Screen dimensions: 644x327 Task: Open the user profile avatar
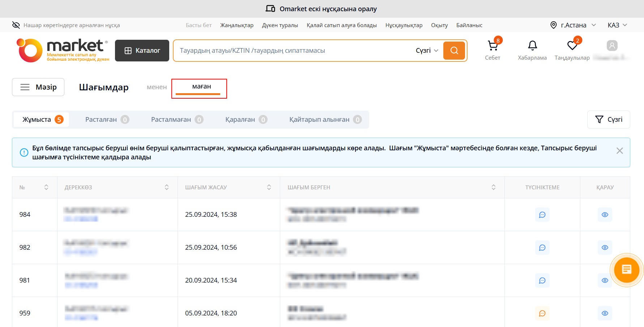click(x=612, y=46)
